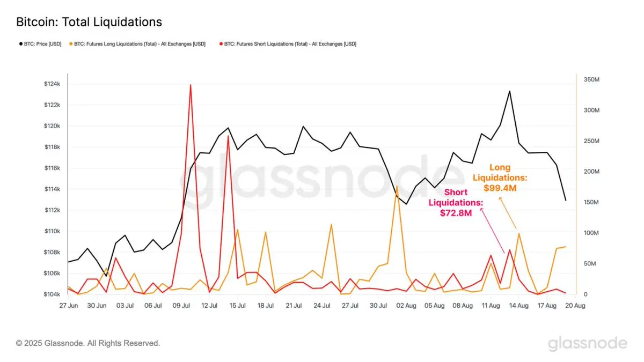644x362 pixels.
Task: Select the 09 Jul x-axis date label
Action: [182, 306]
